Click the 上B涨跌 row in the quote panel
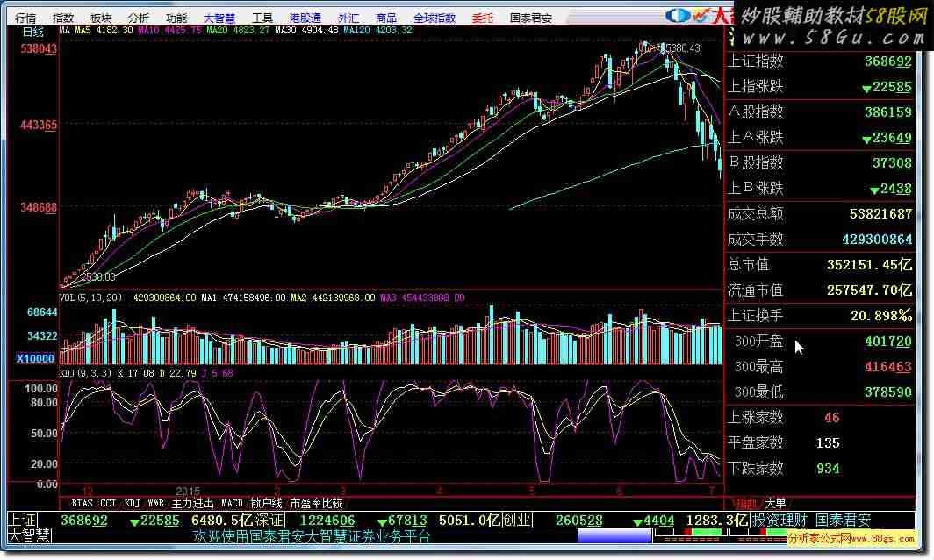This screenshot has height=560, width=934. click(820, 188)
